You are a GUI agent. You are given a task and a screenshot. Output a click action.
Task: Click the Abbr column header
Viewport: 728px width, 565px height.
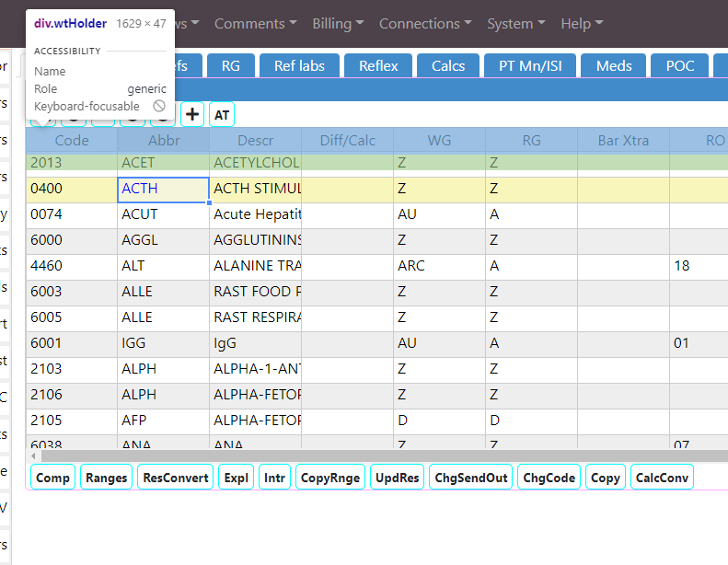click(x=164, y=140)
